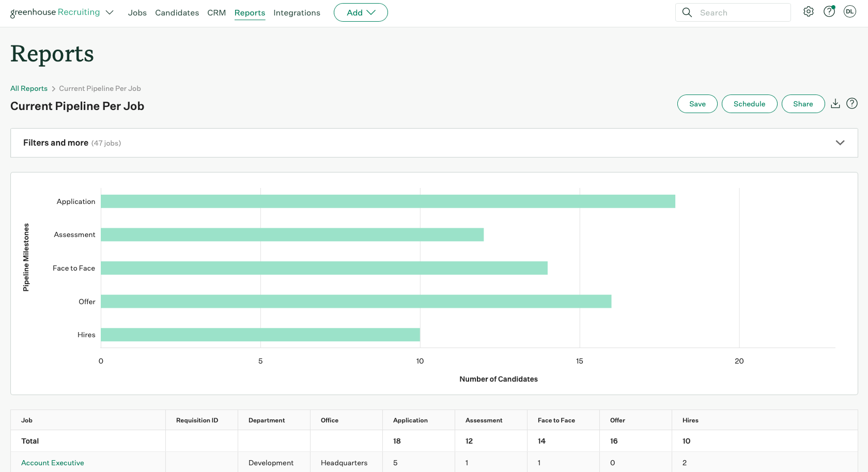Open the product switcher dropdown arrow

[110, 12]
